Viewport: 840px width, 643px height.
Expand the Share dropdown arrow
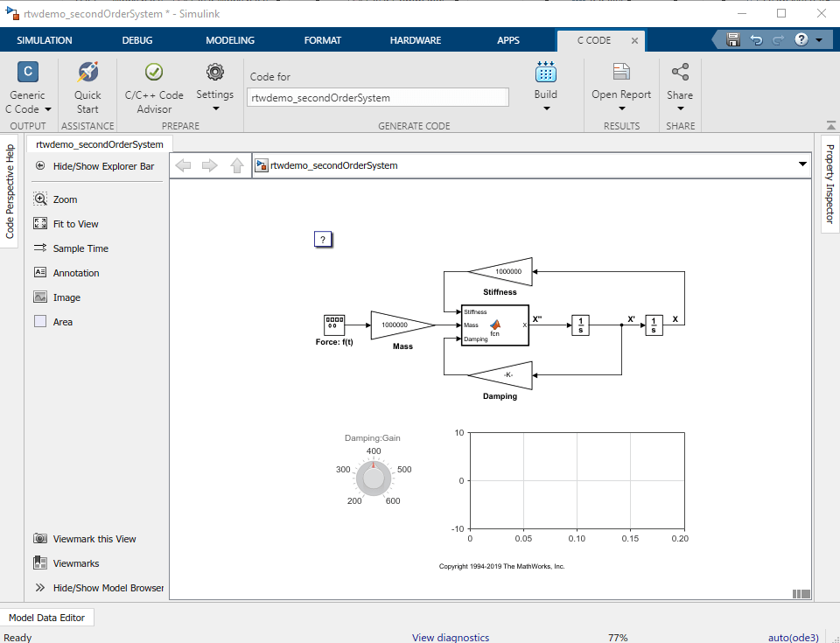coord(681,108)
